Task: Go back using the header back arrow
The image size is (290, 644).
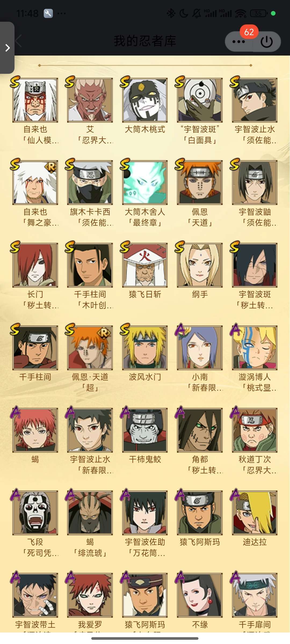Action: click(18, 41)
